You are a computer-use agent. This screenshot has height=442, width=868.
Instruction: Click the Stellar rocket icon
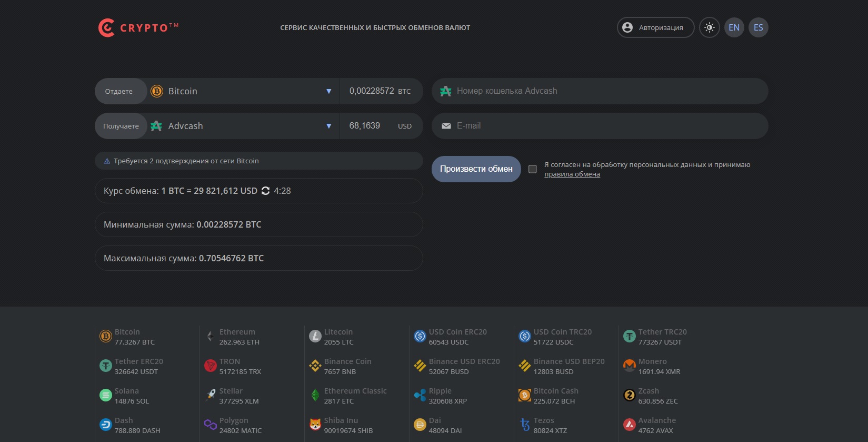[211, 395]
